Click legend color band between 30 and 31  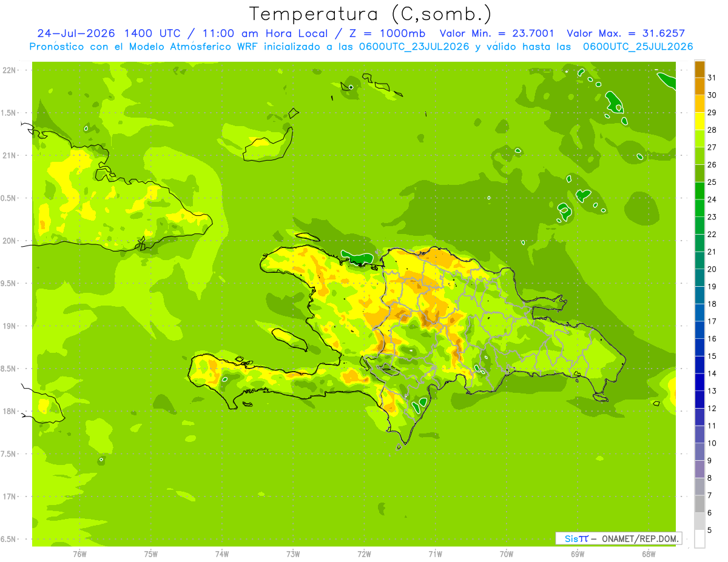tap(699, 87)
